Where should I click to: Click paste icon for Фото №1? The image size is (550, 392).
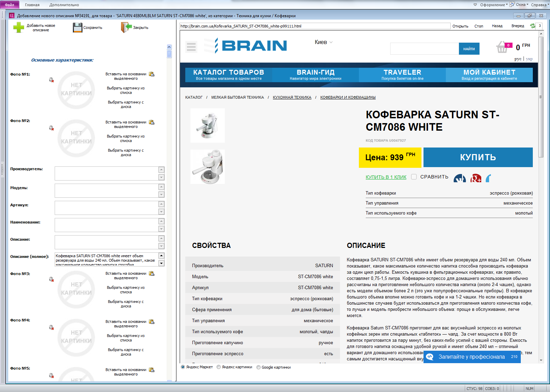tap(152, 74)
